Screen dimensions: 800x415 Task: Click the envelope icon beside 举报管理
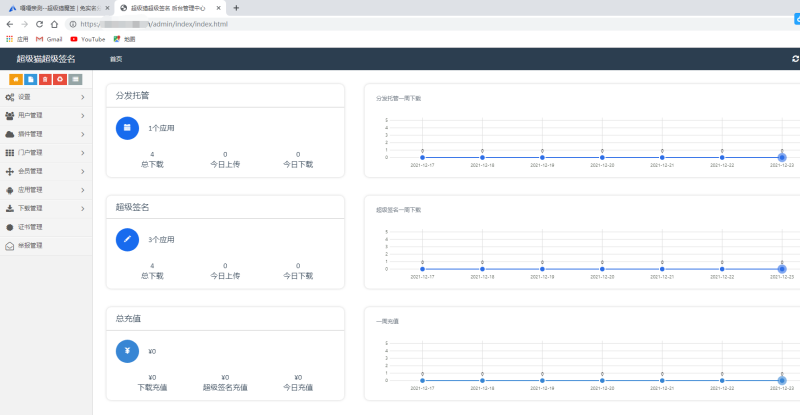(10, 246)
